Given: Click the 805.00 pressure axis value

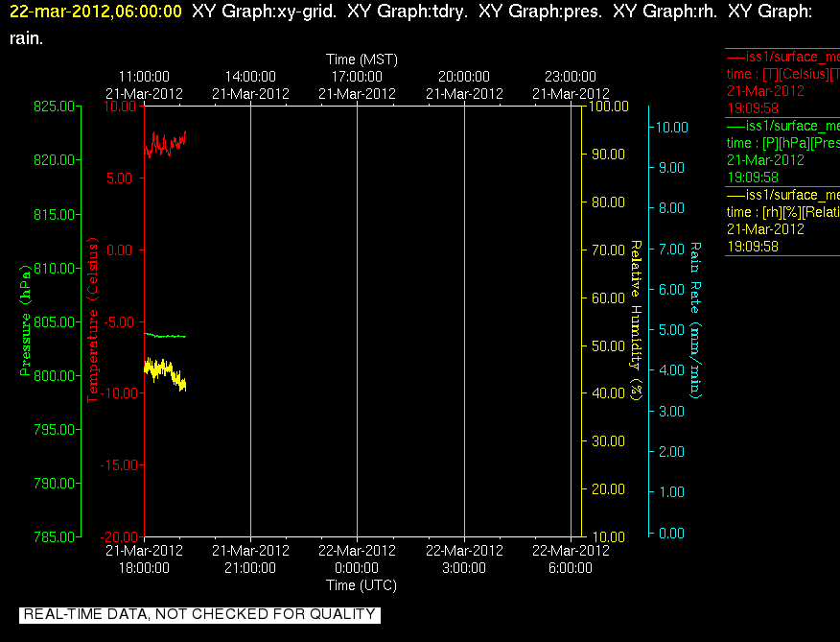Looking at the screenshot, I should (x=54, y=321).
